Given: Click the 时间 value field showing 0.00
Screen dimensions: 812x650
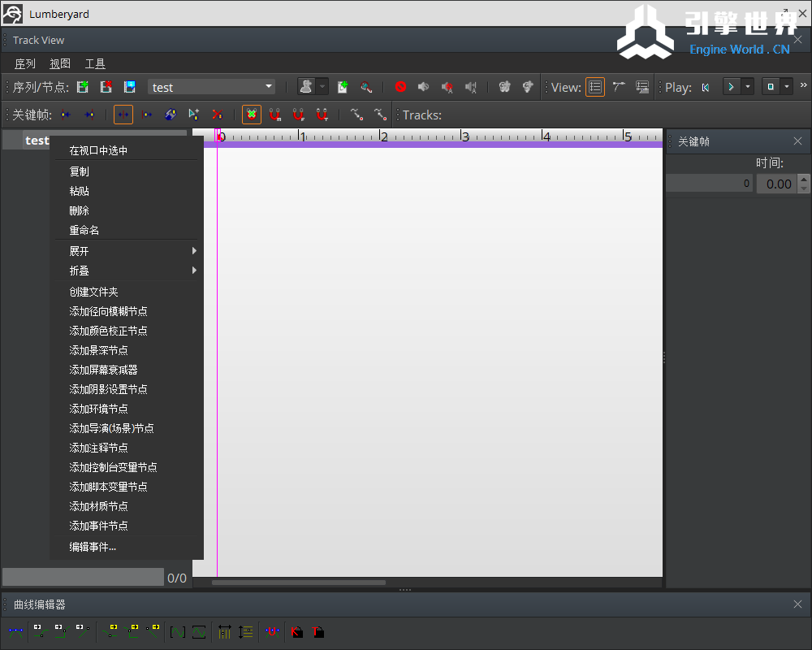Looking at the screenshot, I should point(776,184).
